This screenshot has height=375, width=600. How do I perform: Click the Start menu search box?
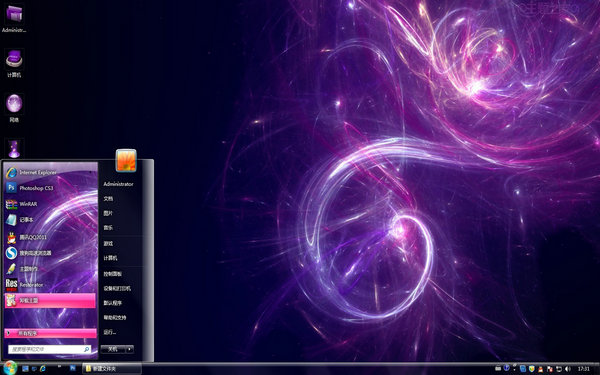[x=50, y=349]
